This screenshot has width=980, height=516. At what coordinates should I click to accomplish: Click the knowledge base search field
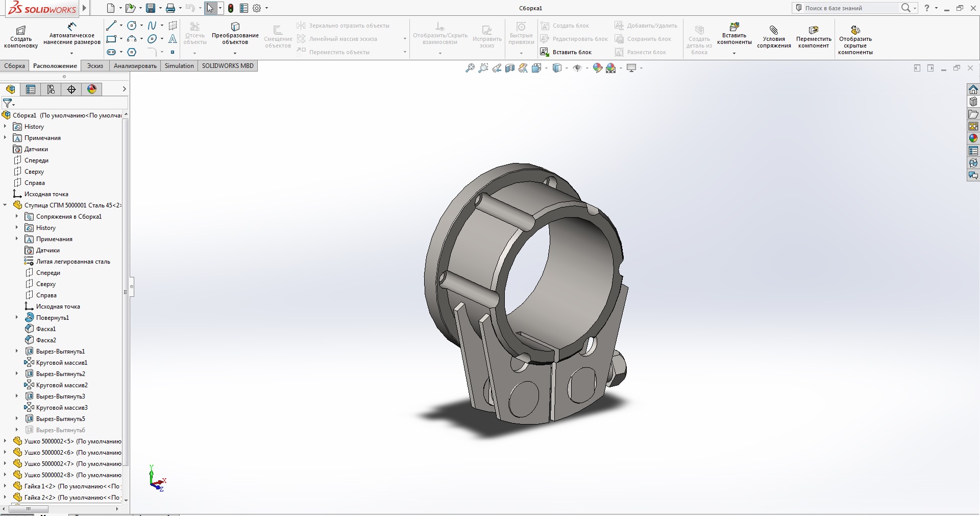tap(850, 8)
